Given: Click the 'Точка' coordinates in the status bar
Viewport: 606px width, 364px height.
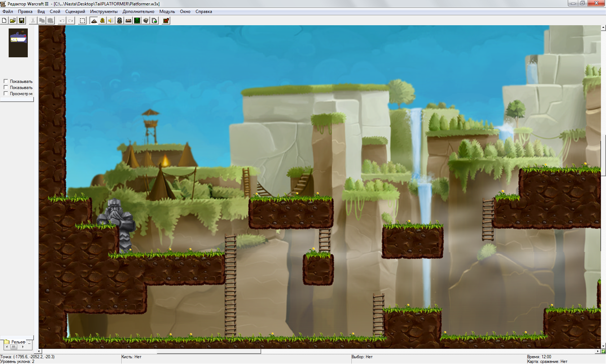Looking at the screenshot, I should coord(27,357).
